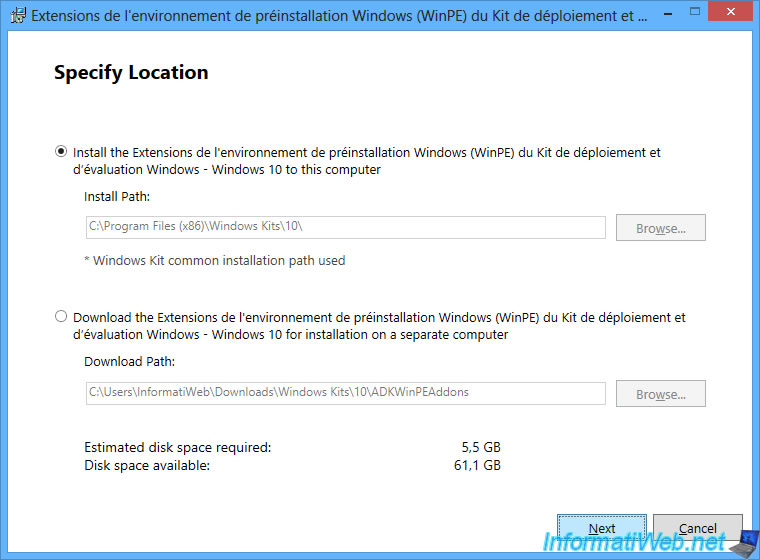
Task: Click the Specify Location heading
Action: pos(131,73)
